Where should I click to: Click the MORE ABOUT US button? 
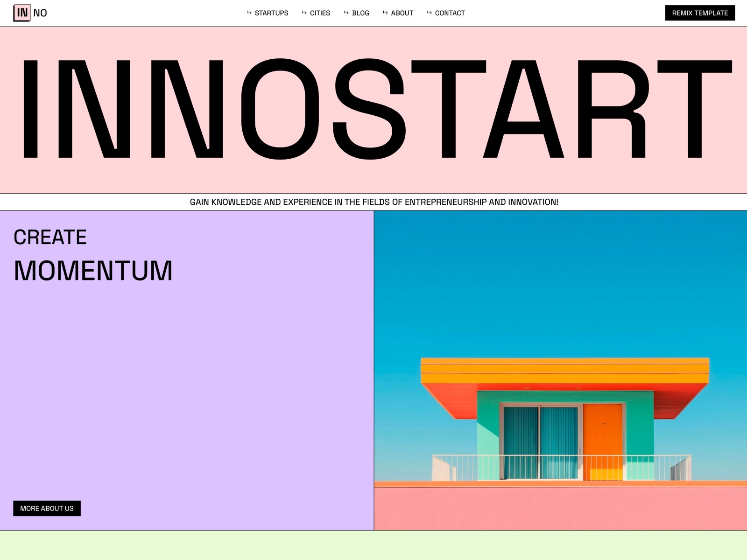click(x=47, y=508)
